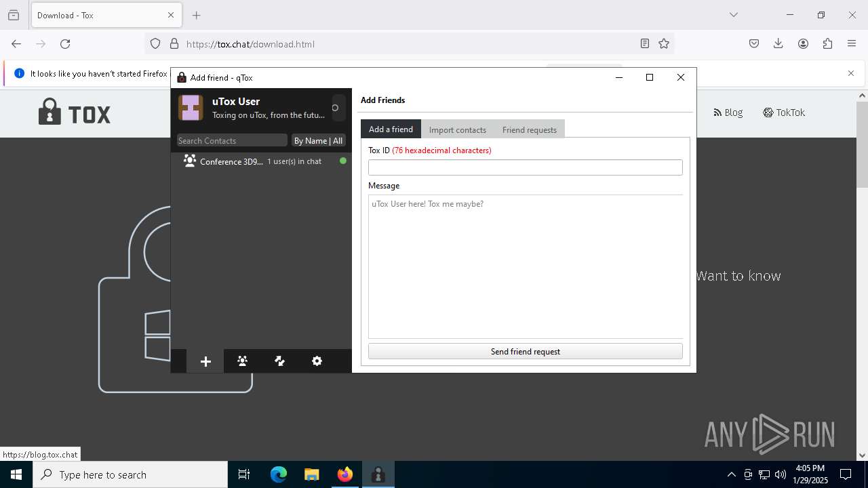Open the network icon in system tray

pos(764,474)
